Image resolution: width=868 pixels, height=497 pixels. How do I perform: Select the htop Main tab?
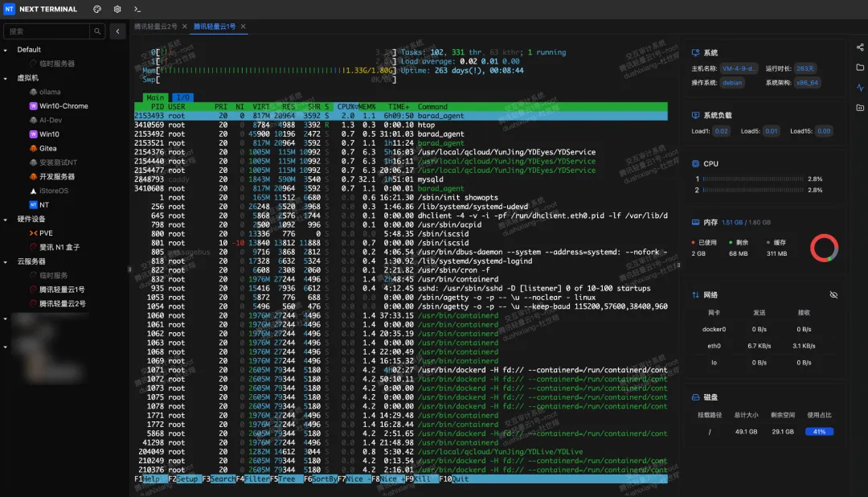click(156, 97)
